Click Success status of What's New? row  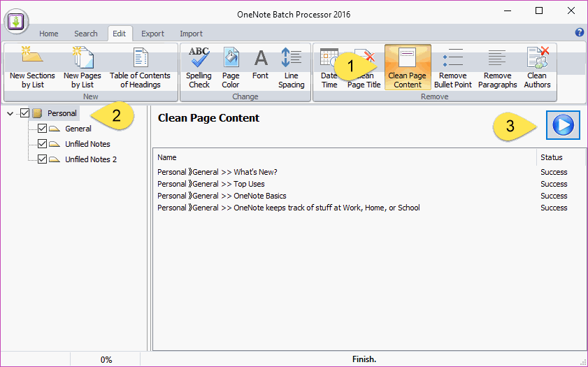[x=554, y=172]
